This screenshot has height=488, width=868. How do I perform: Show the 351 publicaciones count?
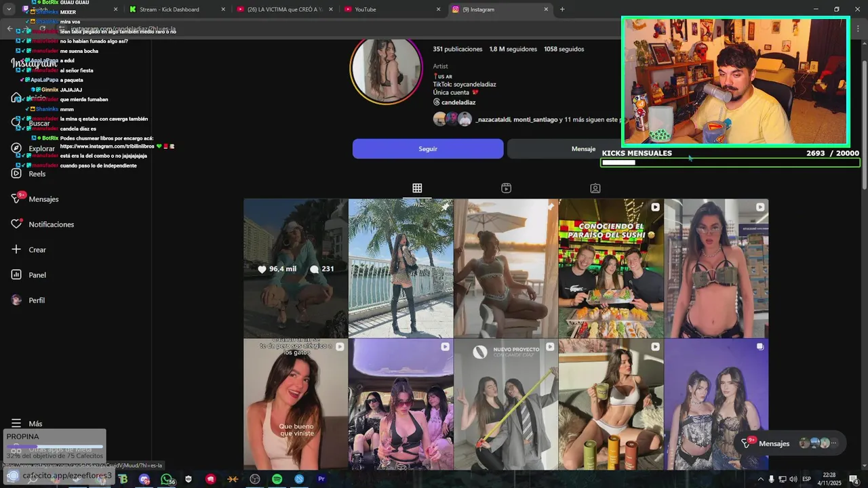(458, 49)
